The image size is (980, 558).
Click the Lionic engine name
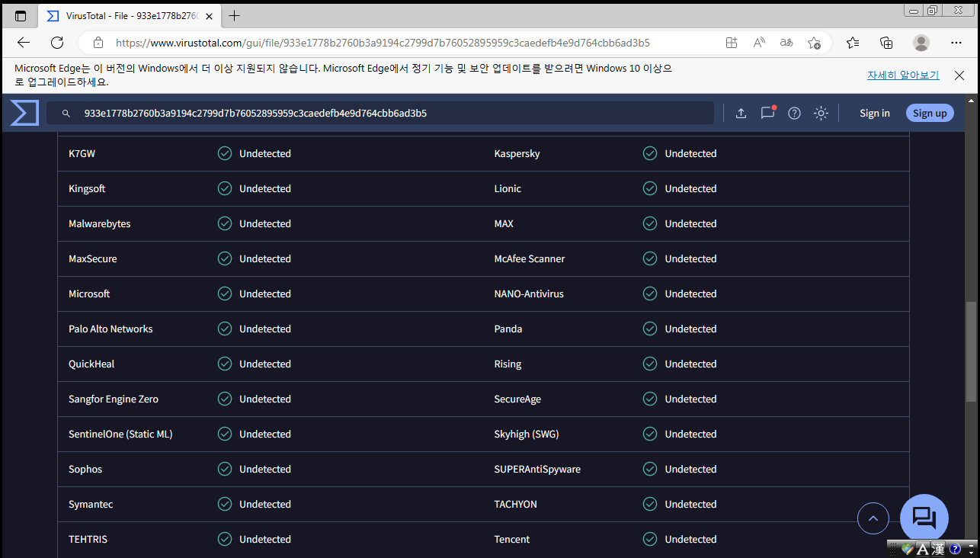click(x=508, y=188)
